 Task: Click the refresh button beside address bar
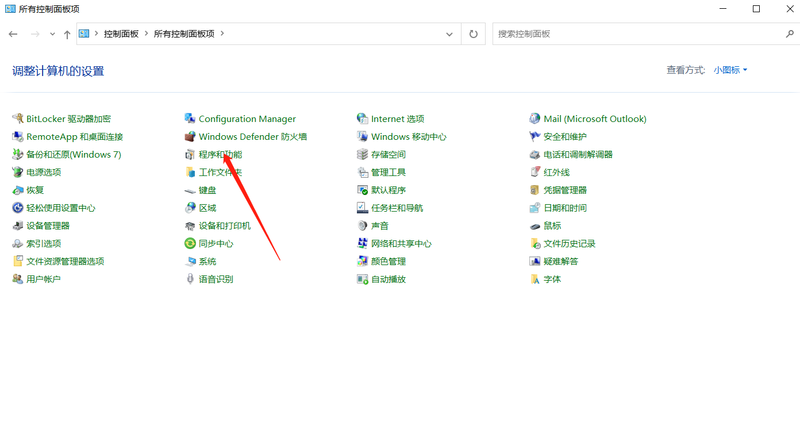pos(474,34)
